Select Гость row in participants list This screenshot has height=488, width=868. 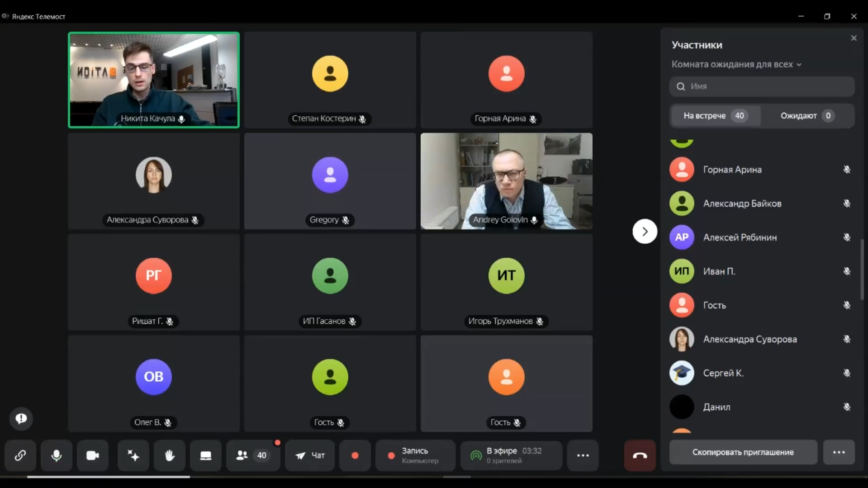[x=762, y=305]
